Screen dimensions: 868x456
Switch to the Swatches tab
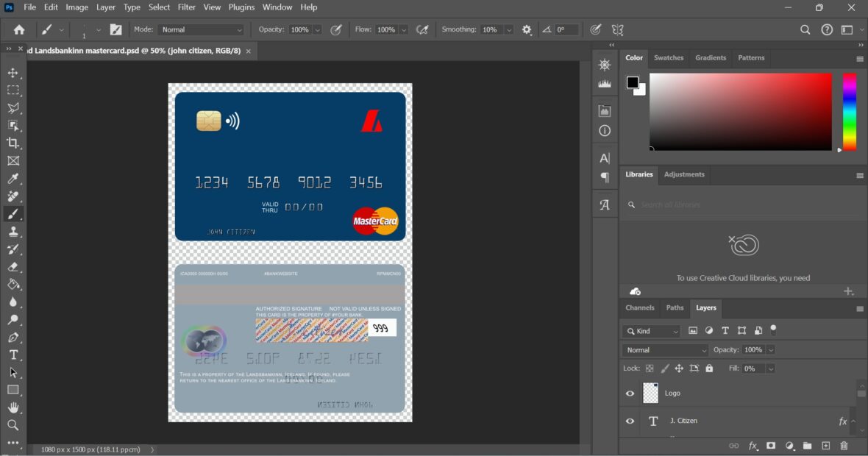coord(668,57)
